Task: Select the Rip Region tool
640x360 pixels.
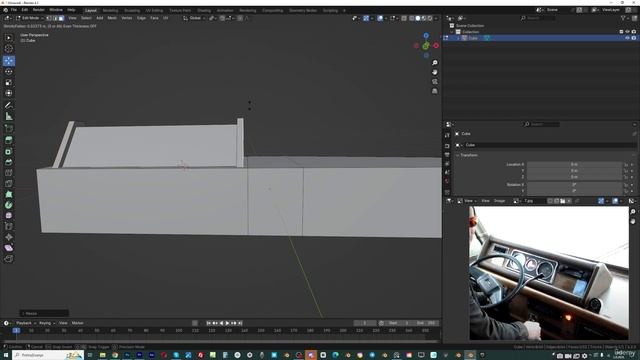Action: pos(9,259)
